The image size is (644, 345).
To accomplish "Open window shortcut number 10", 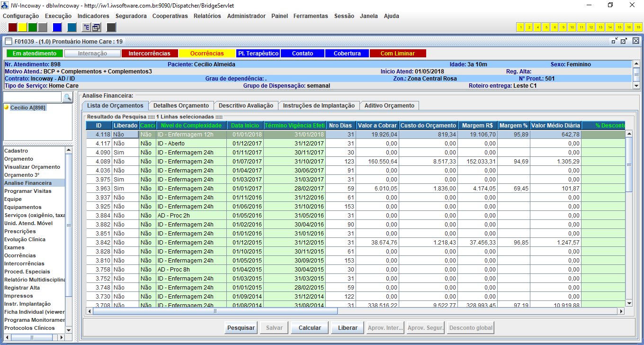I will [x=572, y=27].
